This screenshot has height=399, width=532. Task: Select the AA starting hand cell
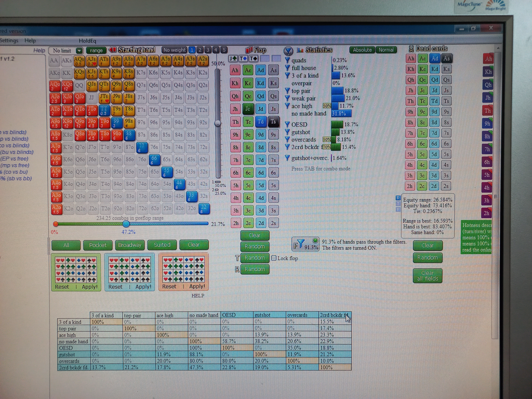[54, 61]
